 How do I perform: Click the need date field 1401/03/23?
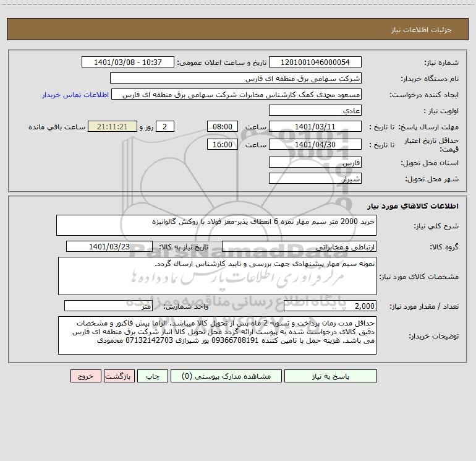coord(109,246)
